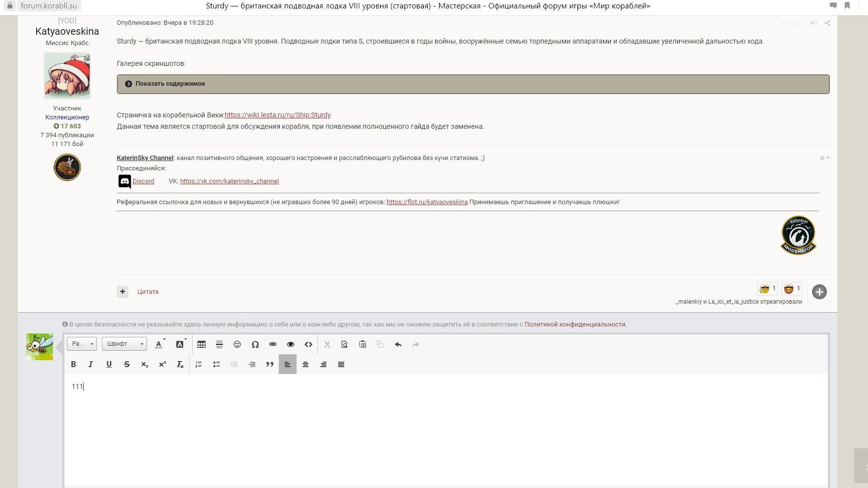Image resolution: width=868 pixels, height=488 pixels.
Task: Insert a code block
Action: pos(308,344)
